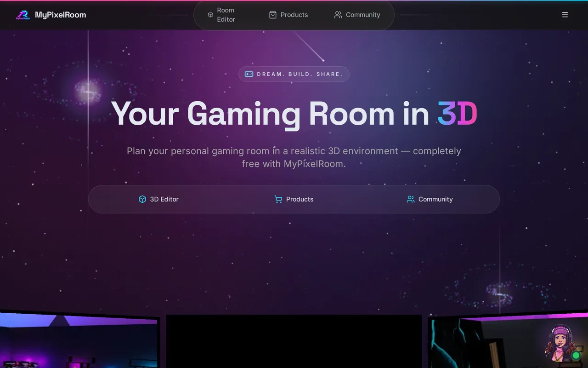
Task: Open the Products hero button
Action: 294,199
